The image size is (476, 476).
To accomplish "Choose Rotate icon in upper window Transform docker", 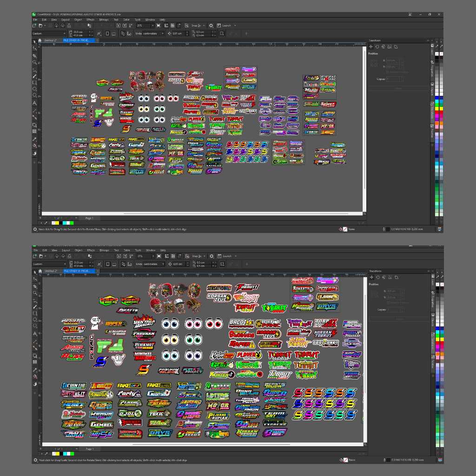I will click(377, 47).
